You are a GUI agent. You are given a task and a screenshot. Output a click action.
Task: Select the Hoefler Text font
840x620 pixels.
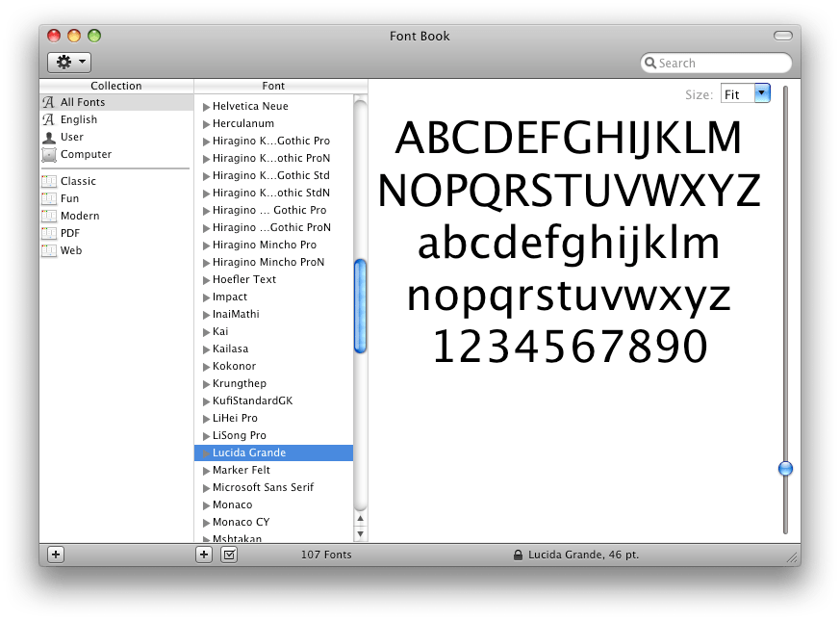pos(244,279)
